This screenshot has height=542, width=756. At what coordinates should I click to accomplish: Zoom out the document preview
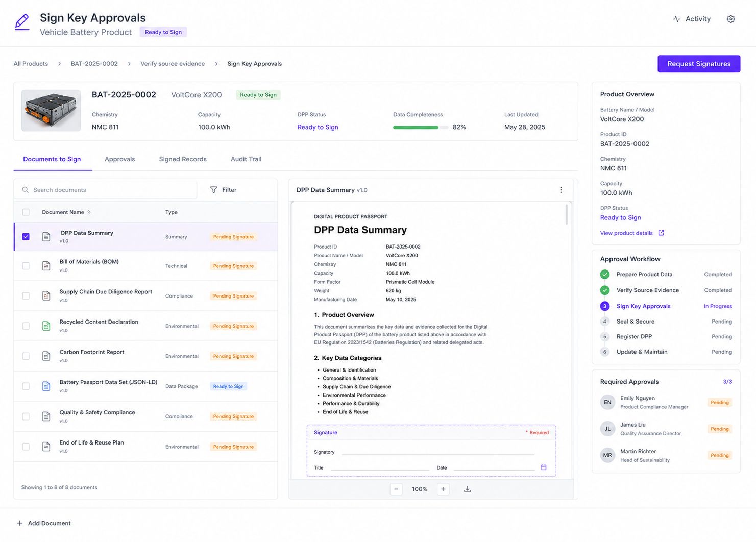396,489
